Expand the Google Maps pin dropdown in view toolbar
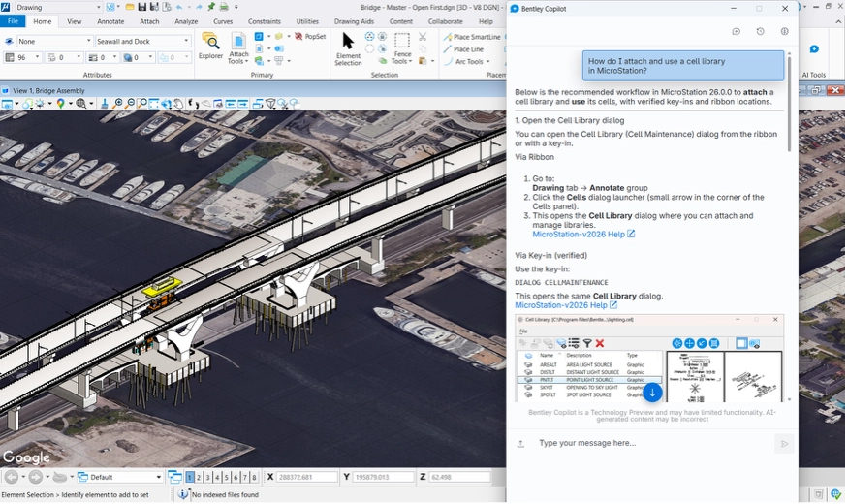Viewport: 848px width, 504px height. pos(71,104)
